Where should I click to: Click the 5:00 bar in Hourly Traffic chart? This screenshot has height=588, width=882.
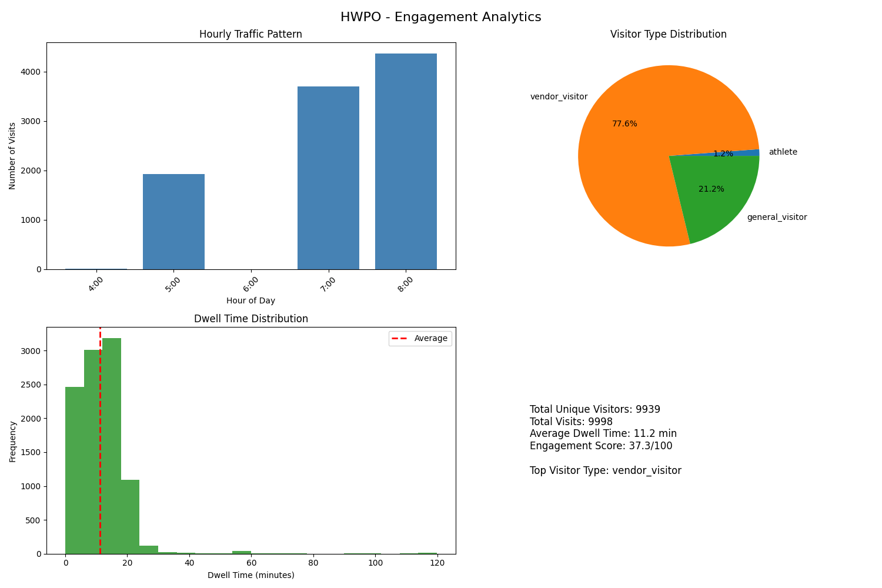pyautogui.click(x=173, y=222)
